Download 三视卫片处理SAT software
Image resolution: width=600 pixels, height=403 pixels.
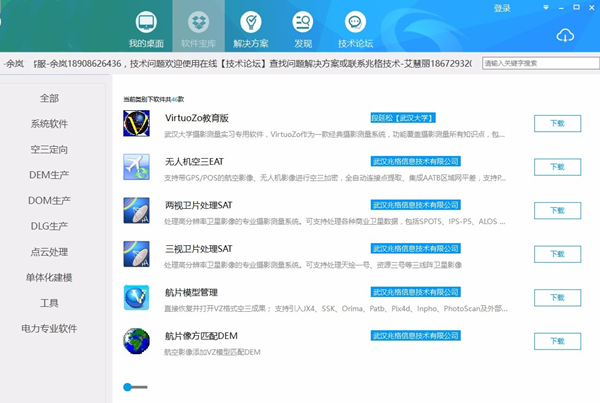pyautogui.click(x=557, y=254)
